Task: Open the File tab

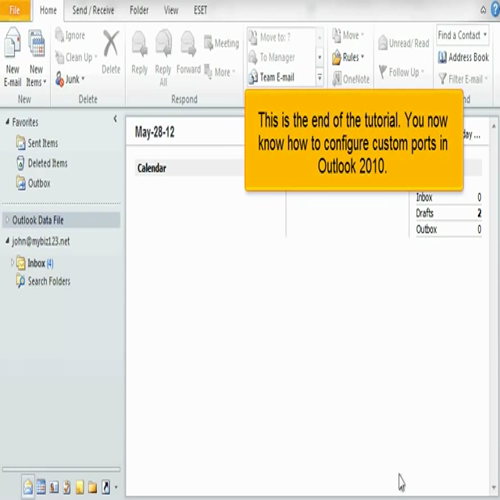Action: (15, 10)
